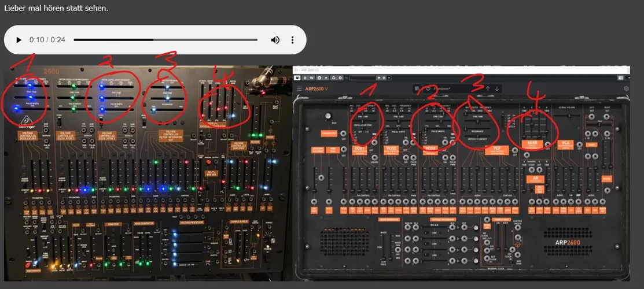The width and height of the screenshot is (644, 289).
Task: Click the VCF OUT jack
Action: [x=515, y=150]
